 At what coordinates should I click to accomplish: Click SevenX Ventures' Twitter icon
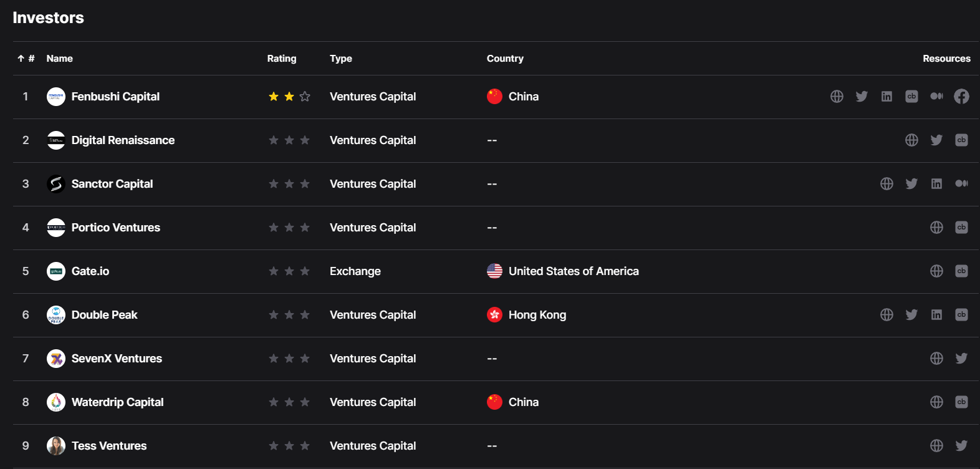(961, 359)
